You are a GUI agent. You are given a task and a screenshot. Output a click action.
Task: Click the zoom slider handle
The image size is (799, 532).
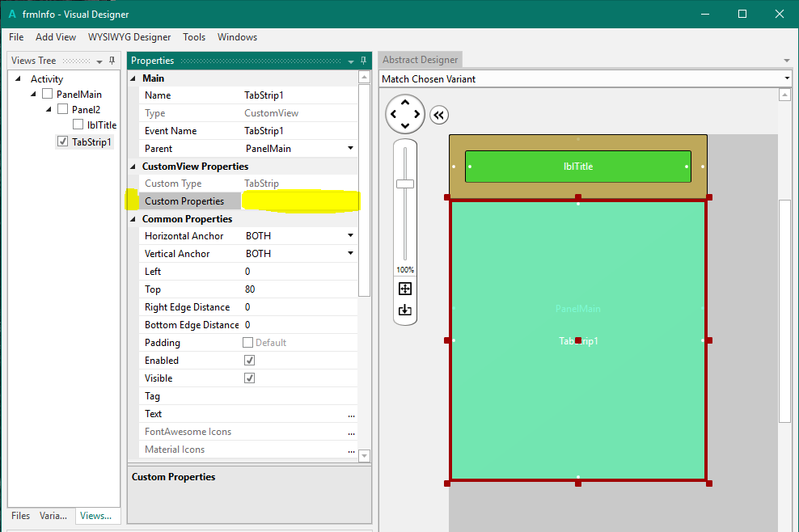tap(405, 184)
